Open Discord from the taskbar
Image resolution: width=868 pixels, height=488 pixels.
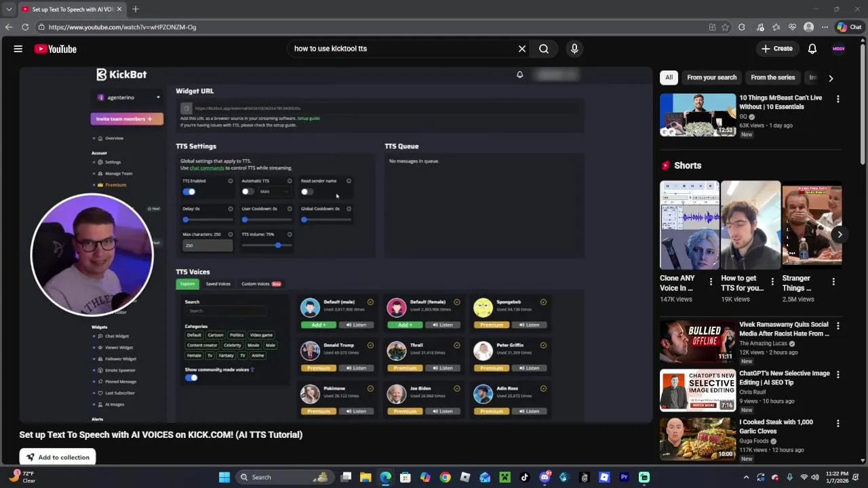545,477
